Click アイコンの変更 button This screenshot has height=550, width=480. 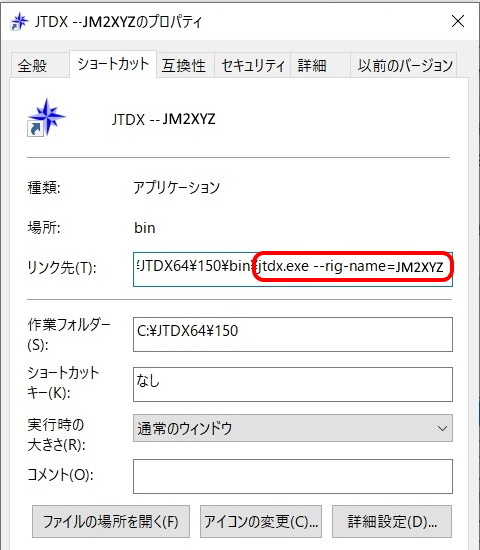click(x=261, y=521)
